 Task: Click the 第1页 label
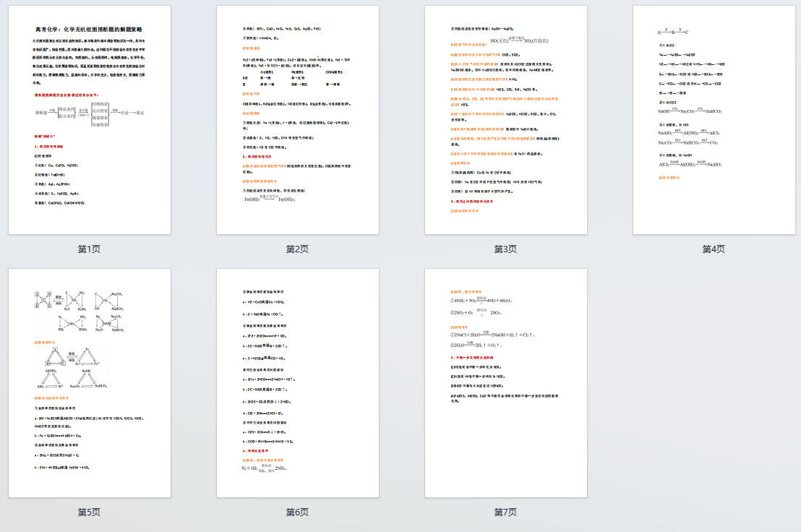[90, 249]
